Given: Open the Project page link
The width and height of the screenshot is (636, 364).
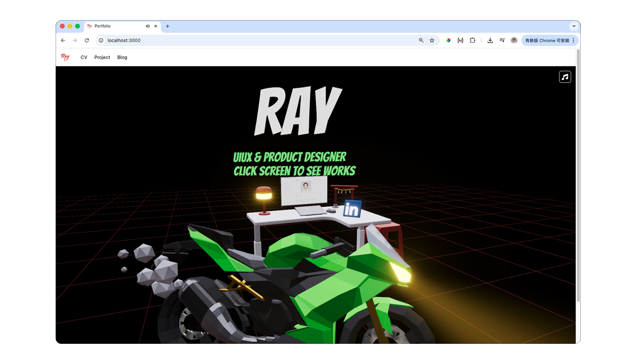Looking at the screenshot, I should (102, 57).
